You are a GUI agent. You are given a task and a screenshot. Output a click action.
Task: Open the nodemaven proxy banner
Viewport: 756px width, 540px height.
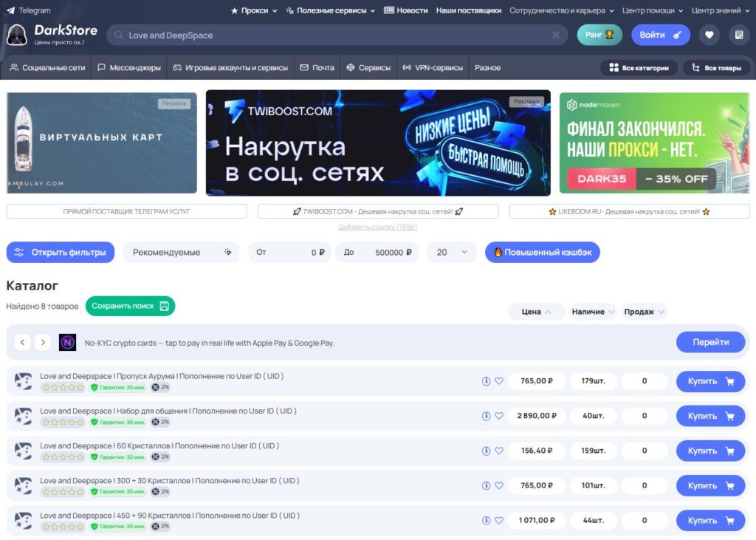coord(654,143)
